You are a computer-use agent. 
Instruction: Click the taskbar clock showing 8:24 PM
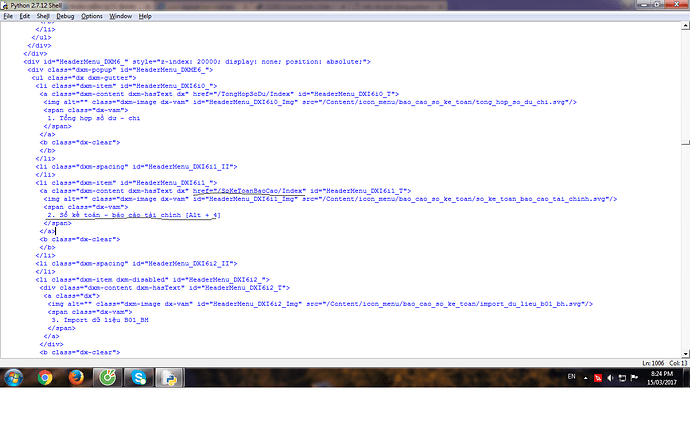point(662,378)
